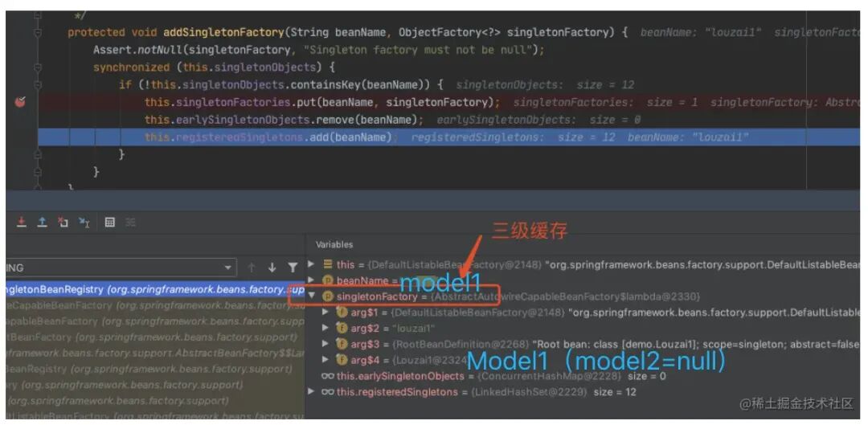Screen dimensions: 868x425
Task: Expand the arg$2 field node
Action: tap(325, 329)
